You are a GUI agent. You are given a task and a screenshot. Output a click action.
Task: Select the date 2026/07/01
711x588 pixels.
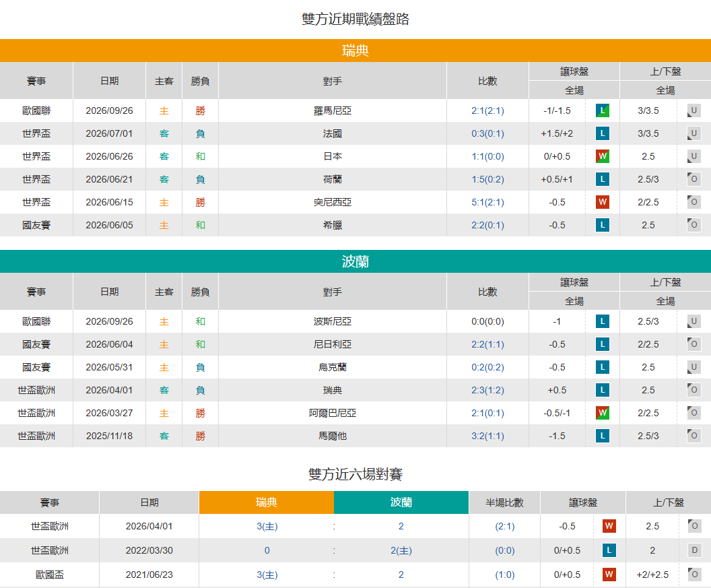coord(109,133)
